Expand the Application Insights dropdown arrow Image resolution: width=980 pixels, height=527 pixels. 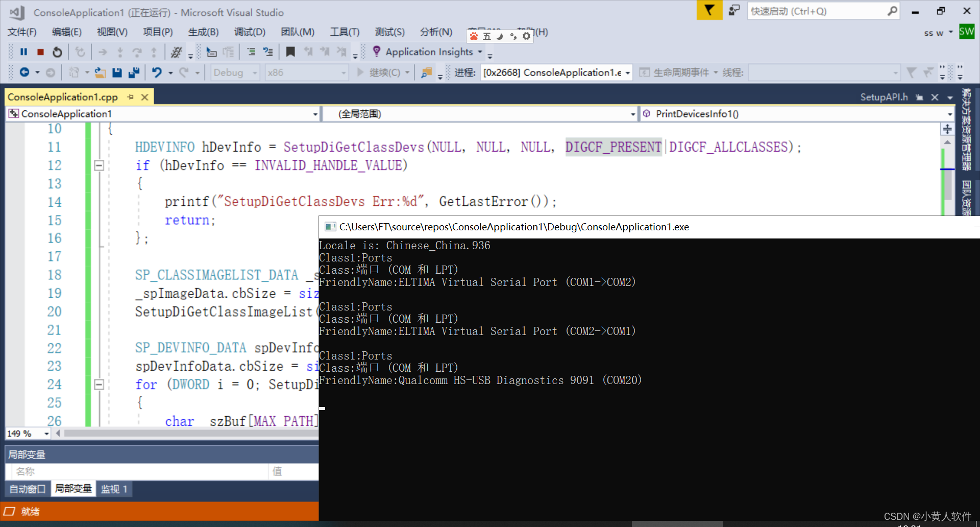point(480,52)
